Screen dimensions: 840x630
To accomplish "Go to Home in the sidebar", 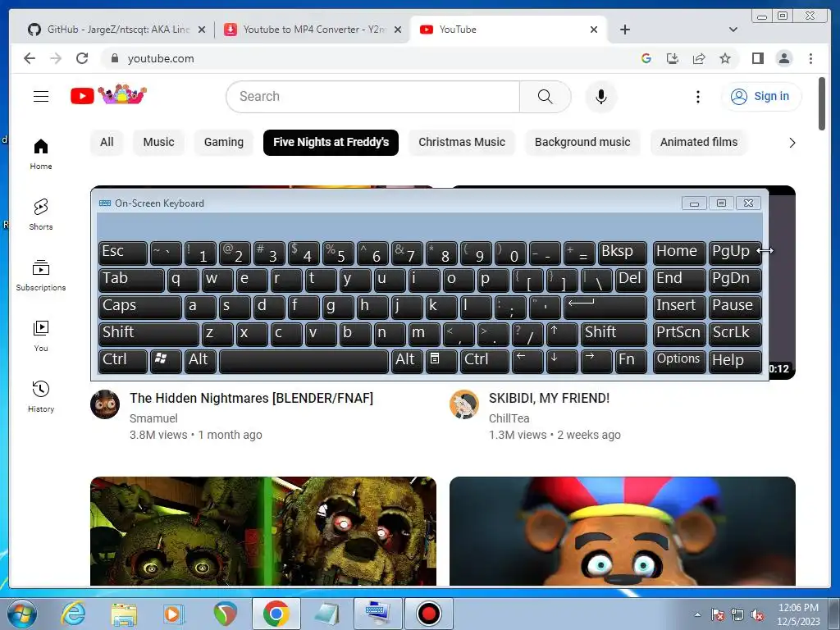I will (x=41, y=154).
